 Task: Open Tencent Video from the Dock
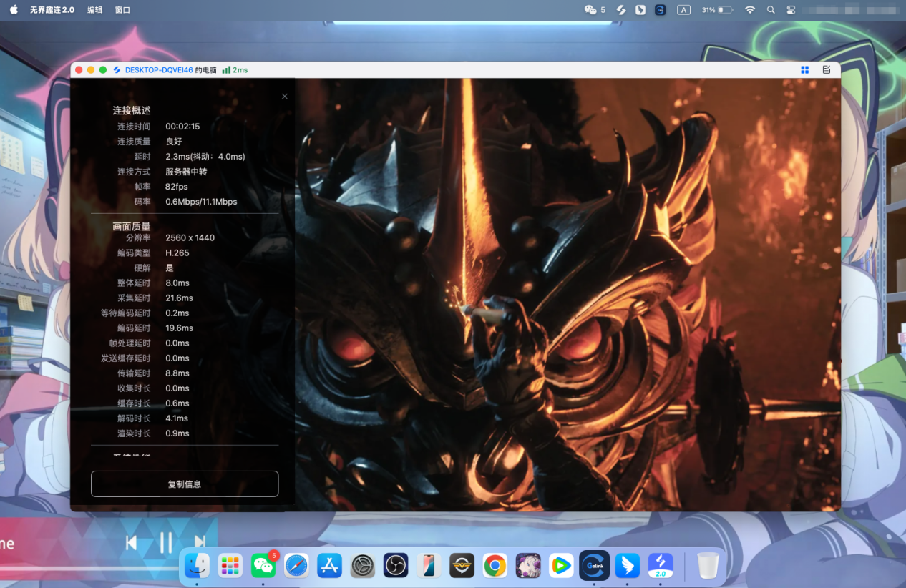(x=561, y=566)
